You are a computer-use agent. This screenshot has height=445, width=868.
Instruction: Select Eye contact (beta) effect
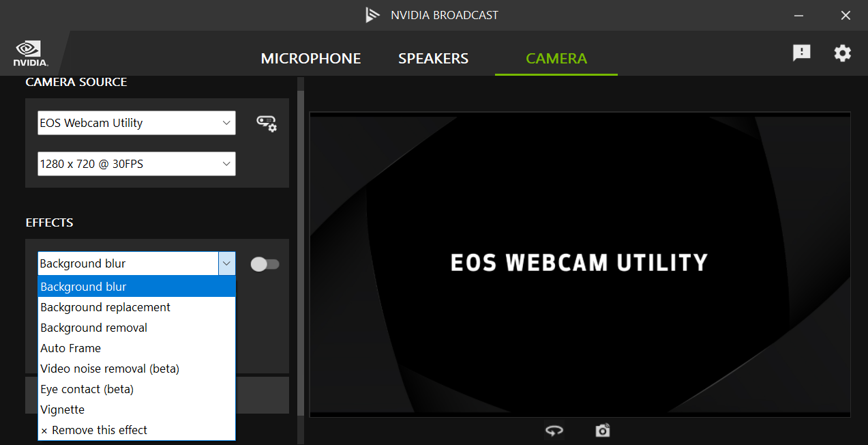pyautogui.click(x=136, y=389)
